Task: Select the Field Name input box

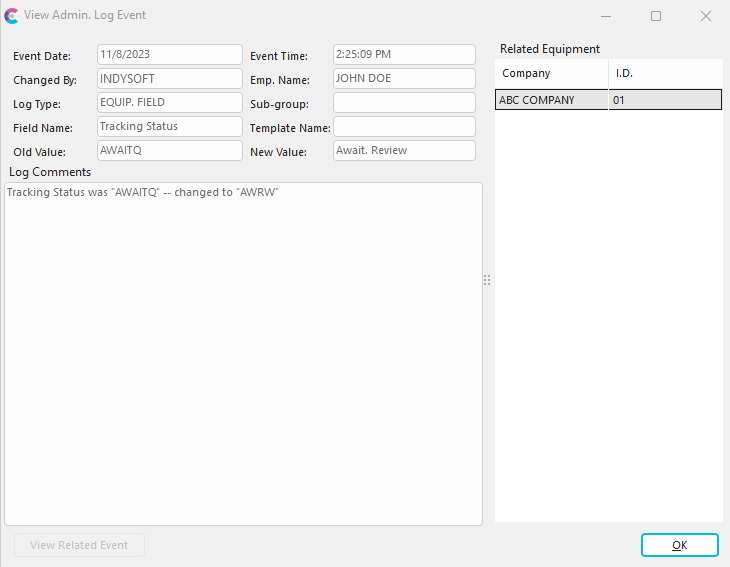Action: [x=169, y=127]
